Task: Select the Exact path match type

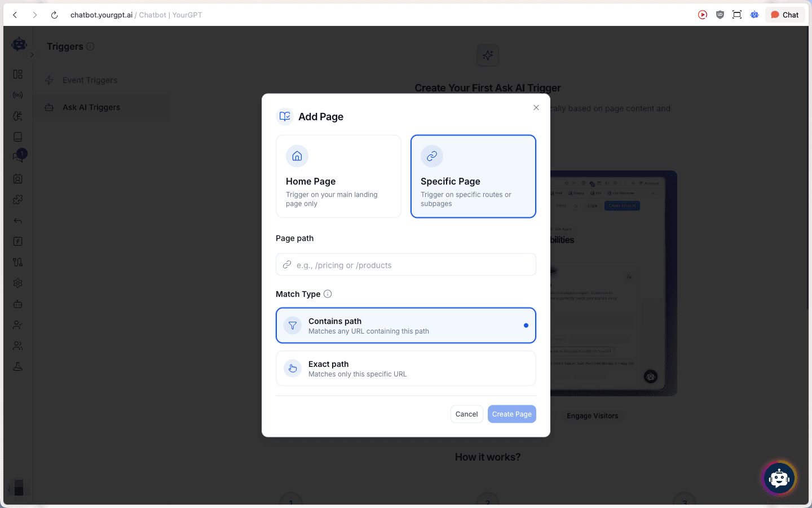Action: point(405,368)
